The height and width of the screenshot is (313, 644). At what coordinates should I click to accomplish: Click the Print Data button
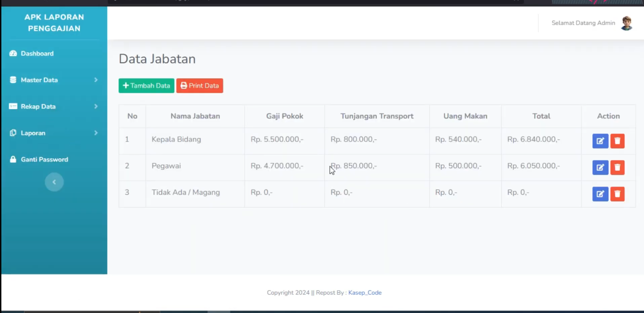pyautogui.click(x=200, y=86)
